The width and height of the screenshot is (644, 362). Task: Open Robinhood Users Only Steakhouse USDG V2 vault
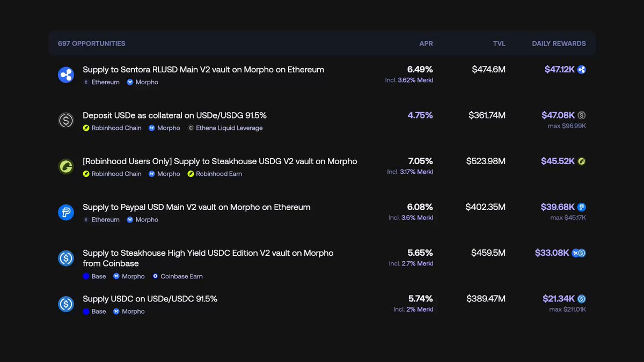[x=220, y=161]
